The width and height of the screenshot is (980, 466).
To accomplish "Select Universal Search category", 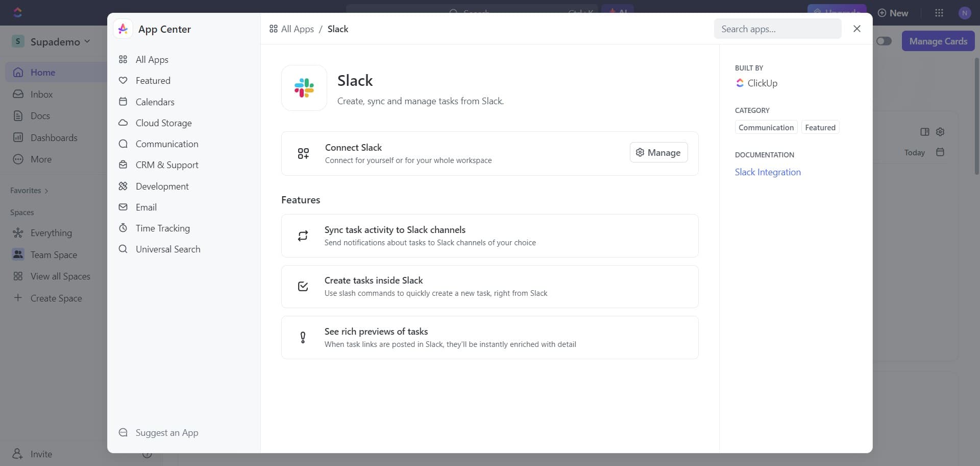I will click(168, 249).
